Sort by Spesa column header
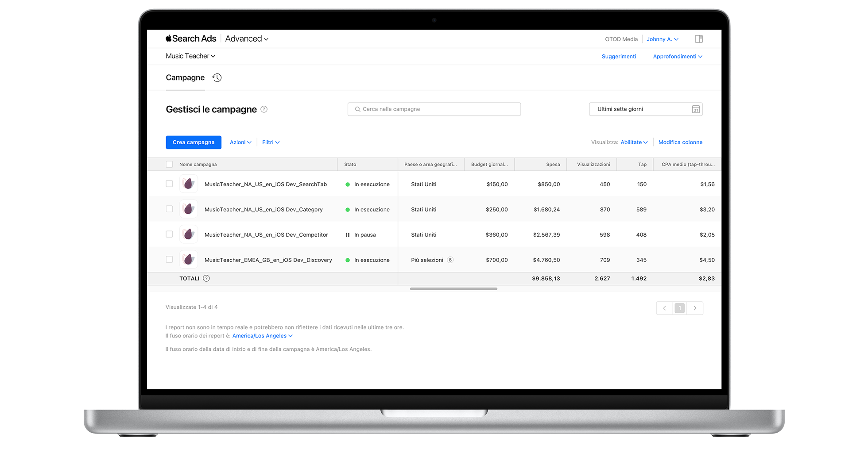This screenshot has height=453, width=868. coord(553,164)
